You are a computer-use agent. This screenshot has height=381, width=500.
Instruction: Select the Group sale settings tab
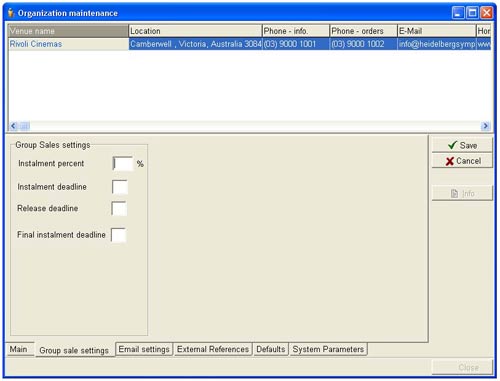pyautogui.click(x=74, y=350)
